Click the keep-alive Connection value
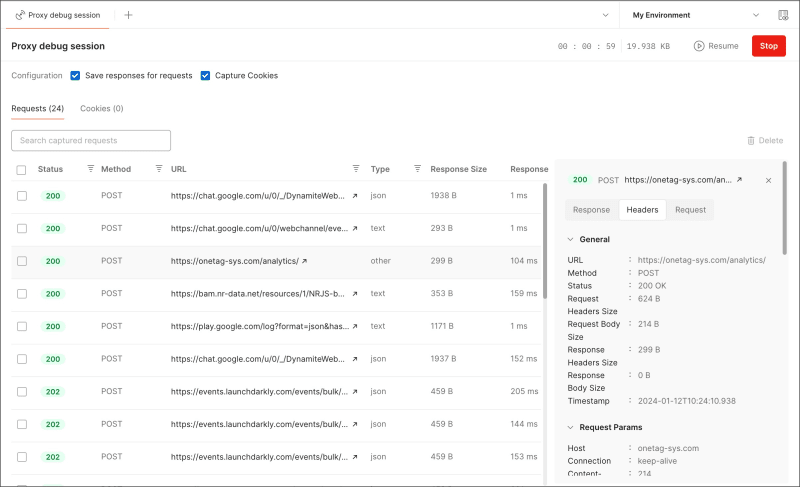Image resolution: width=800 pixels, height=487 pixels. point(657,461)
